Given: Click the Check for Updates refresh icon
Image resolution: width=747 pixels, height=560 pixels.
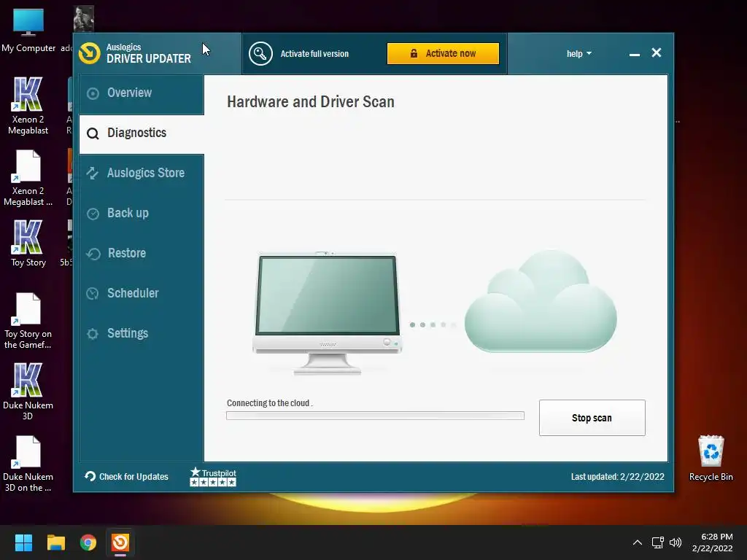Looking at the screenshot, I should coord(90,476).
